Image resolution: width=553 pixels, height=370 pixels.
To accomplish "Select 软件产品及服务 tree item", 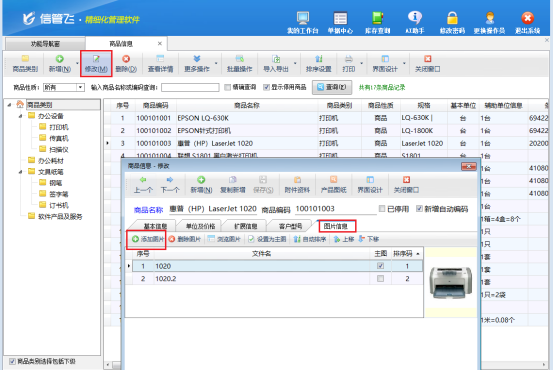I will (x=60, y=217).
